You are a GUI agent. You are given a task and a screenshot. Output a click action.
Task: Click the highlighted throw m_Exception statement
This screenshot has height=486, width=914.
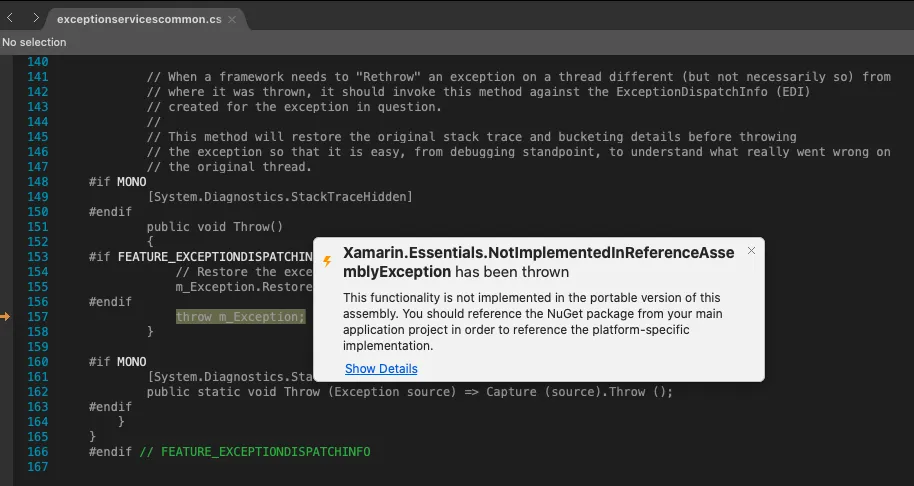click(x=240, y=317)
